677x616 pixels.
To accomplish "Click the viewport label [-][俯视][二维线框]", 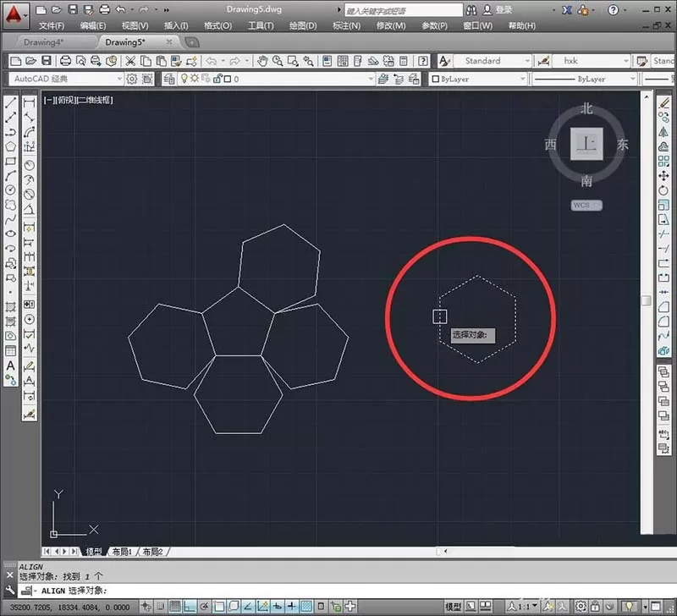I will pyautogui.click(x=78, y=100).
